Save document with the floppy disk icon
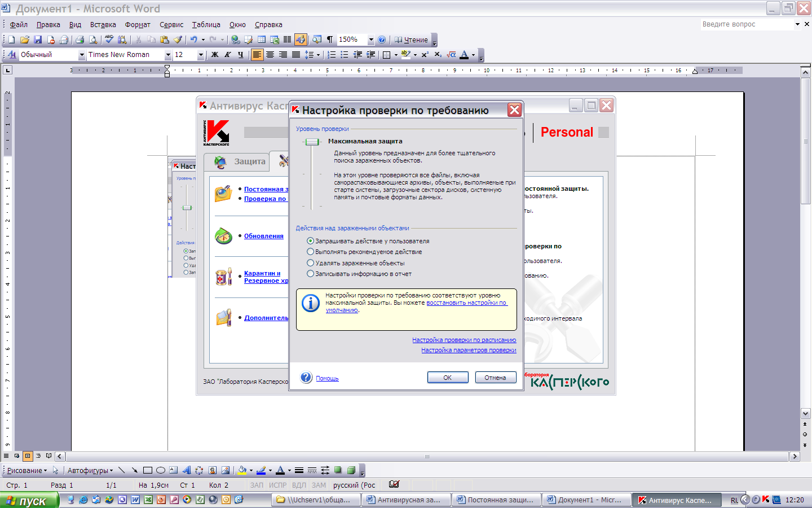812x508 pixels. pos(38,40)
